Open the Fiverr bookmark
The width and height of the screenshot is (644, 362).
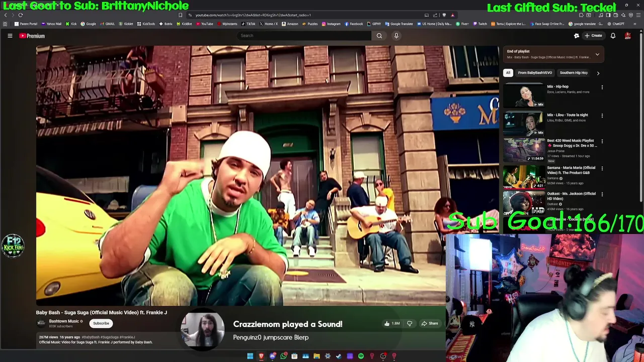462,24
